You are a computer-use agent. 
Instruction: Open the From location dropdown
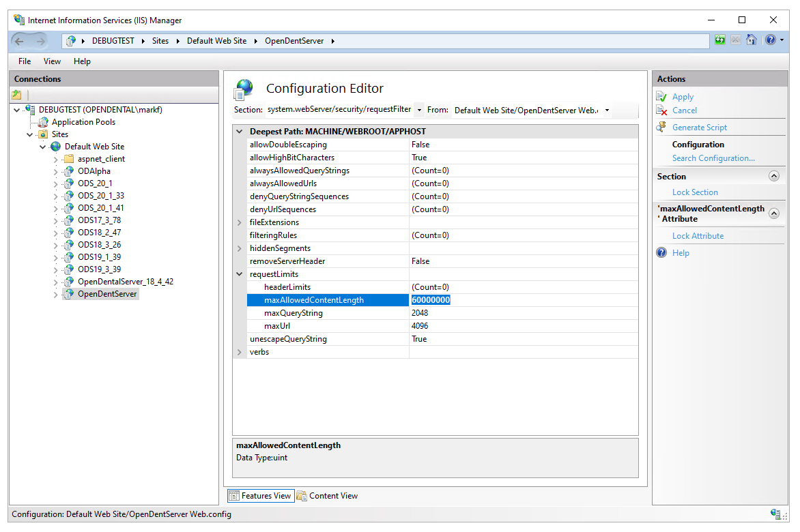click(x=607, y=110)
